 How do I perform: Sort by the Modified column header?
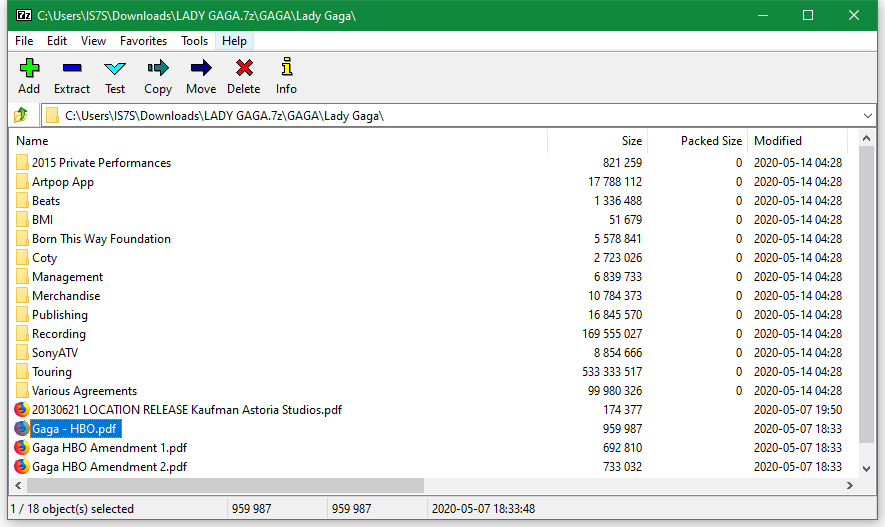point(778,141)
